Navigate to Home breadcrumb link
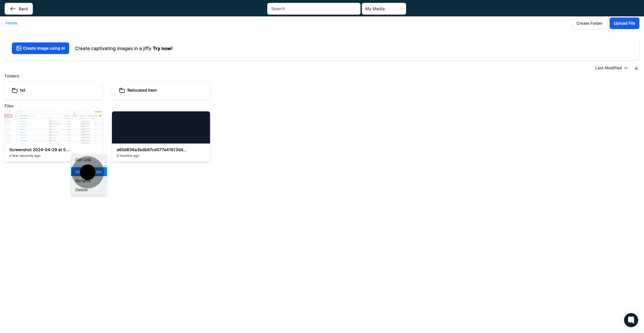Viewport: 644px width, 333px height. tap(11, 23)
